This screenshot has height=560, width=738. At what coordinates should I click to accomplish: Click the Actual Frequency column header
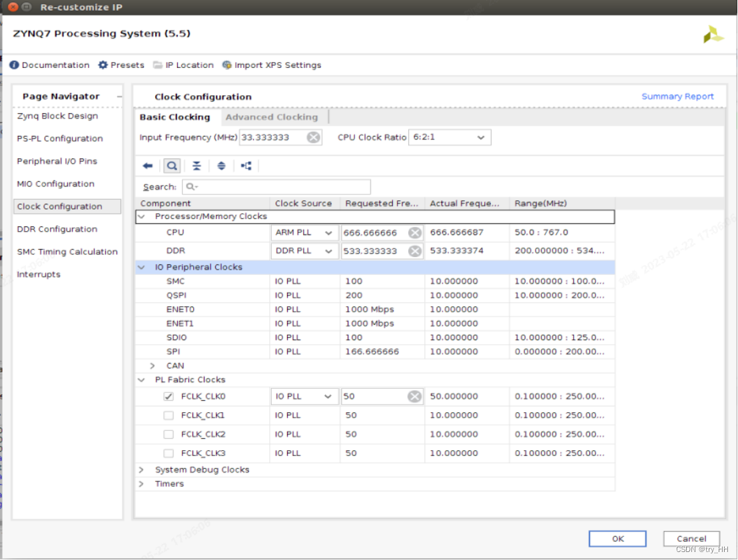click(x=467, y=203)
